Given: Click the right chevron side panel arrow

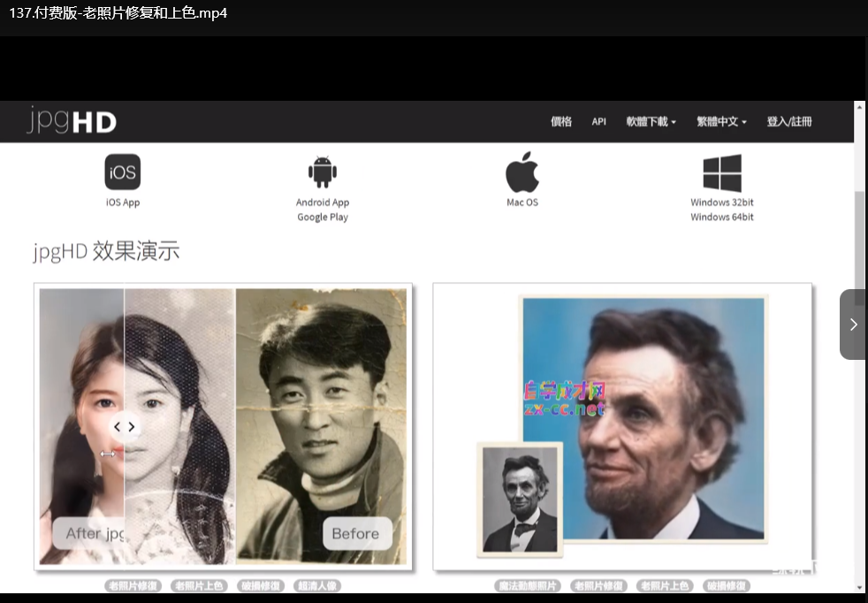Looking at the screenshot, I should click(853, 324).
